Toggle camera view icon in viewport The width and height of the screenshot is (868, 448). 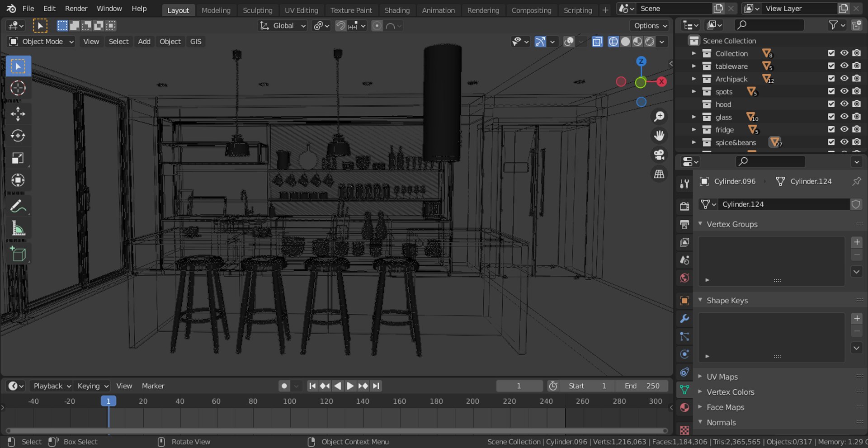[660, 155]
